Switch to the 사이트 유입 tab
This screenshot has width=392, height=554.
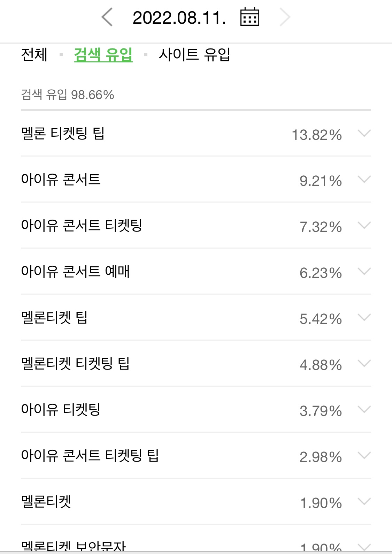[x=195, y=54]
